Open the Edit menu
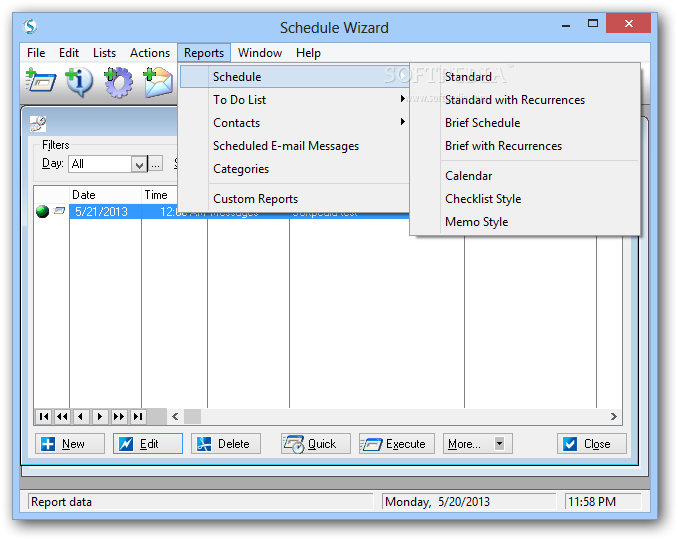 (69, 53)
